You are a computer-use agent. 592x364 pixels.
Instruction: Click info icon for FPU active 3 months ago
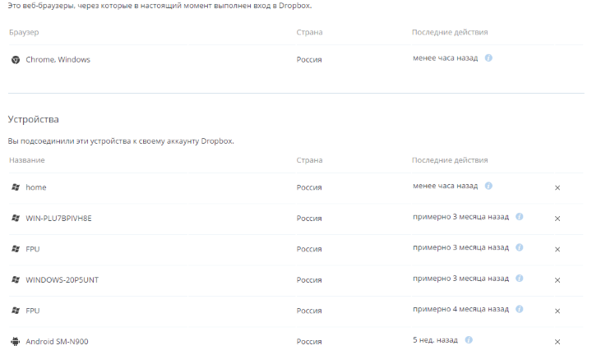point(520,248)
